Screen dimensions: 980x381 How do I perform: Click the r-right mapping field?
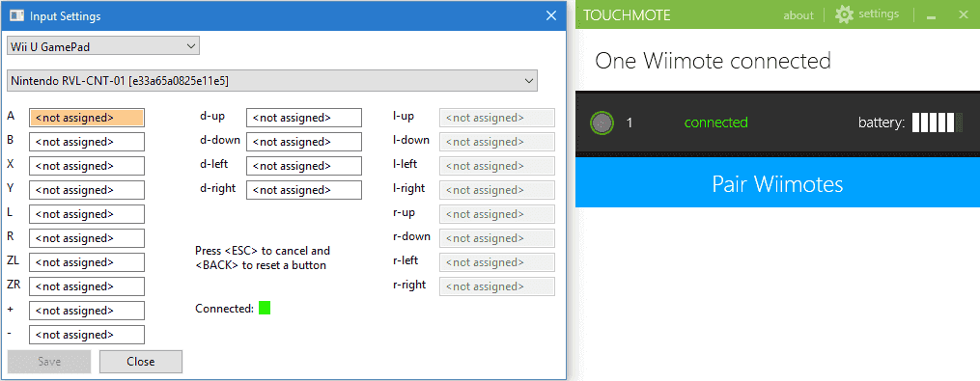[x=497, y=286]
